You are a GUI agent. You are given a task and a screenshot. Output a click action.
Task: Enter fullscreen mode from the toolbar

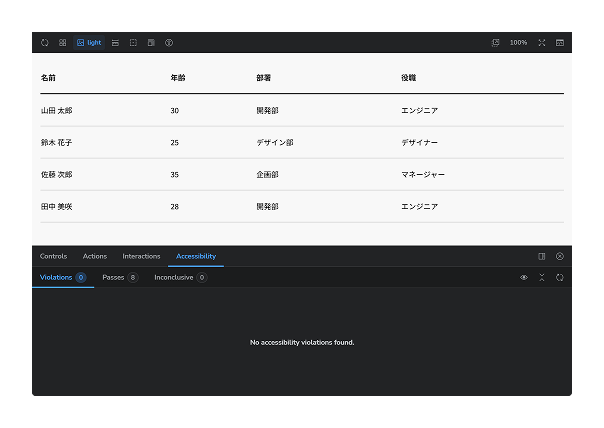(x=542, y=43)
